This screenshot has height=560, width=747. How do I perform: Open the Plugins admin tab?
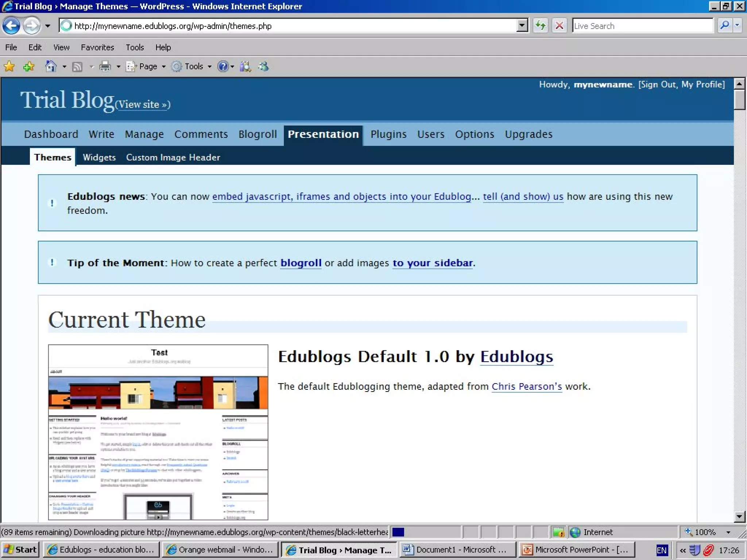tap(388, 134)
